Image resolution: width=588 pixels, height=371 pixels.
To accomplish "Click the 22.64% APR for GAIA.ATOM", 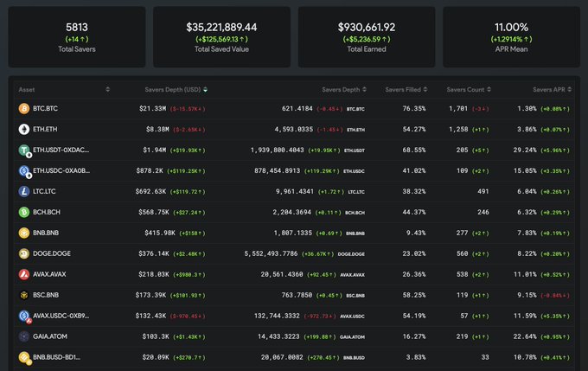I will click(x=525, y=336).
